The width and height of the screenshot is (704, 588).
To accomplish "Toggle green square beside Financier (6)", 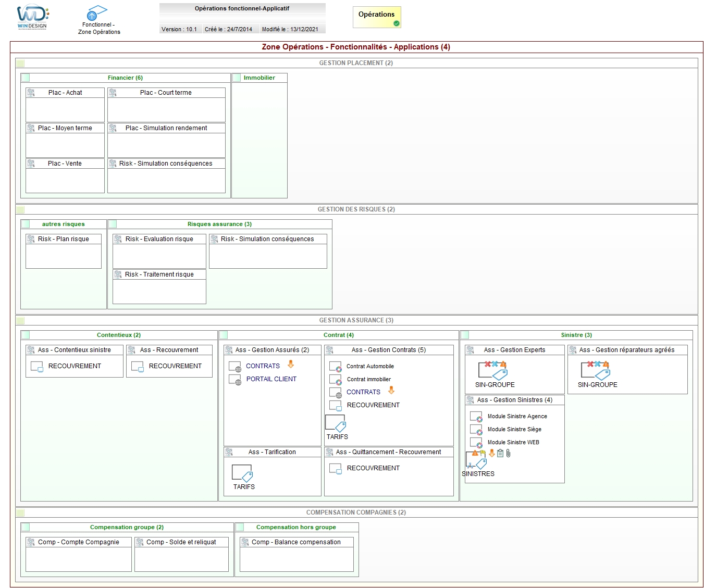I will coord(26,78).
